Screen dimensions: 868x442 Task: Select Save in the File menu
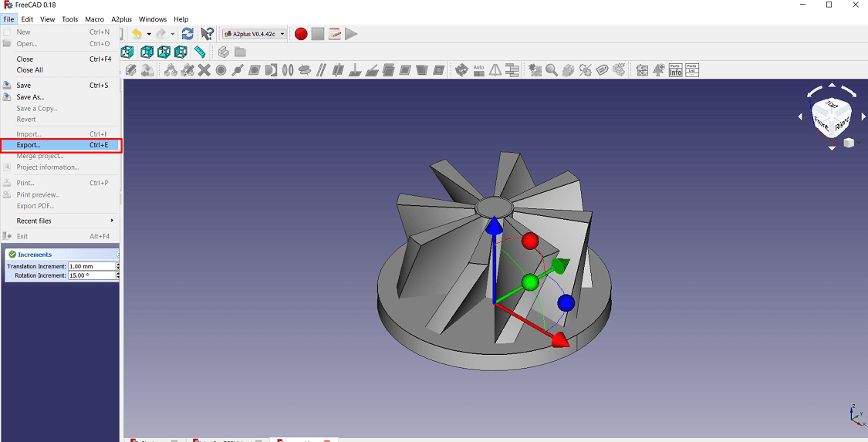point(61,85)
